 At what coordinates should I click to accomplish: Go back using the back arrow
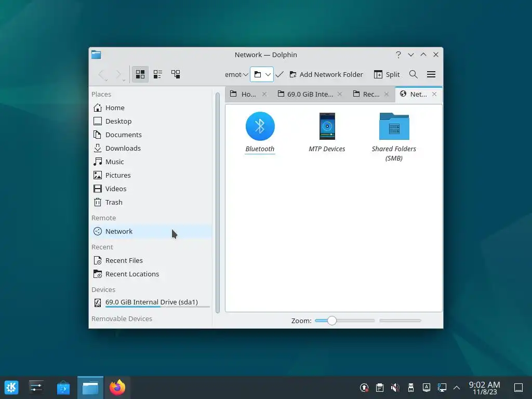(101, 74)
